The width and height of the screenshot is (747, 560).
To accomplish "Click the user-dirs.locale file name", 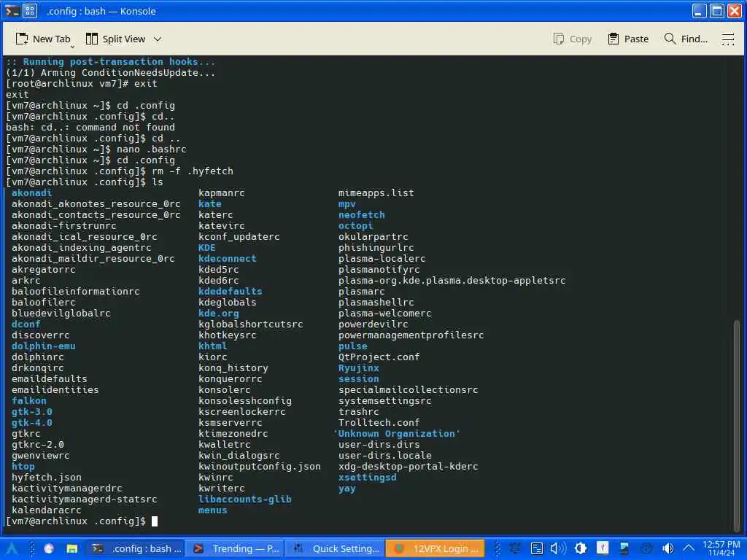I will pos(384,455).
